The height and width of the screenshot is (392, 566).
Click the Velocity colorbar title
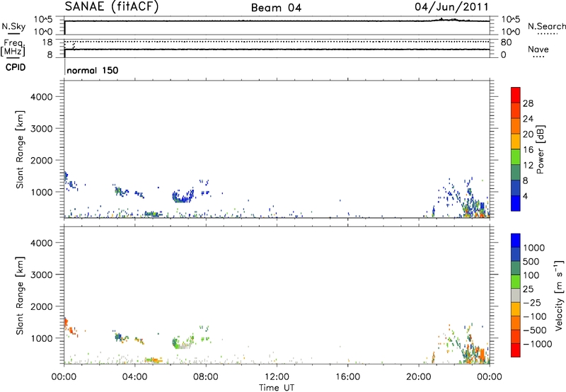click(x=559, y=295)
